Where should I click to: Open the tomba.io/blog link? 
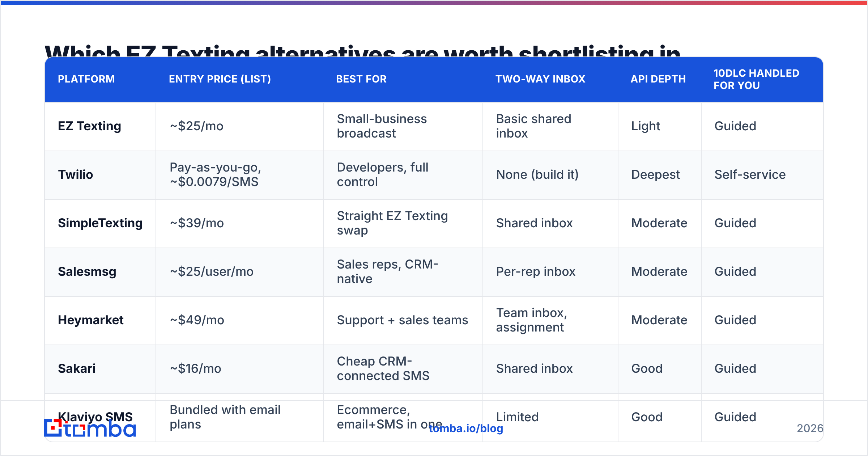pyautogui.click(x=466, y=428)
